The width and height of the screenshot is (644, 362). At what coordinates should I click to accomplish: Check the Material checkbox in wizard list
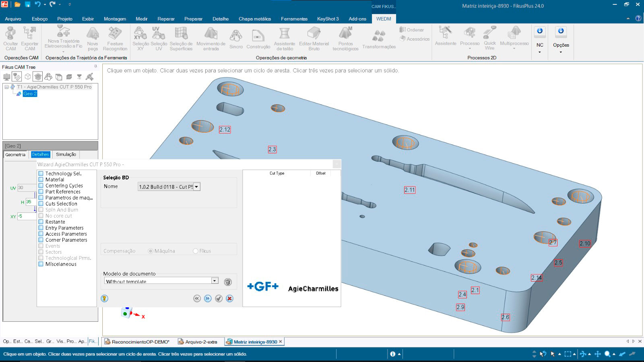coord(41,180)
